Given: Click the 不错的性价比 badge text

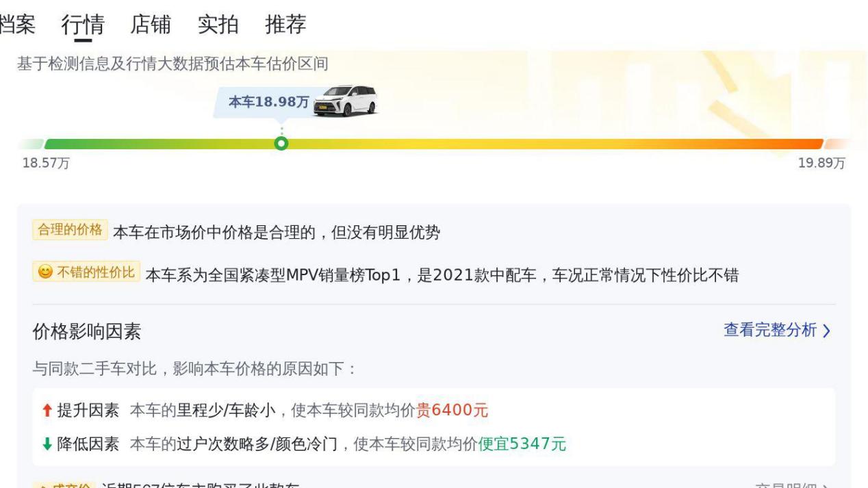Looking at the screenshot, I should click(96, 272).
